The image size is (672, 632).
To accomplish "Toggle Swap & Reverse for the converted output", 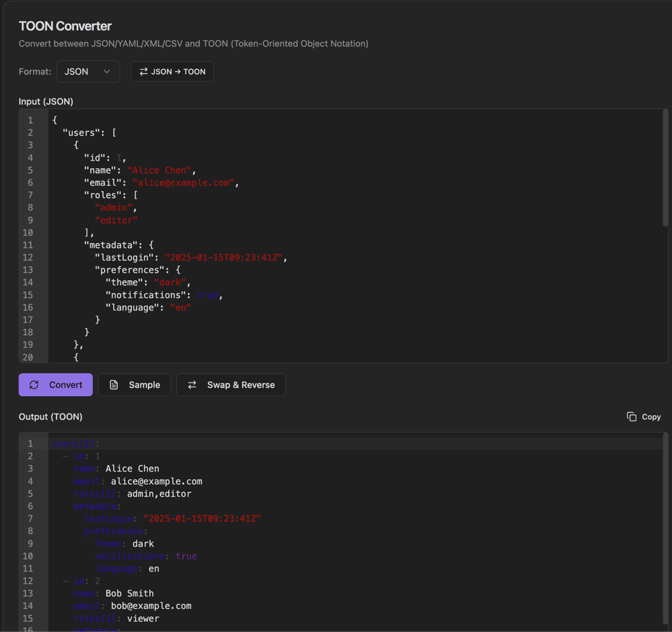I will pyautogui.click(x=231, y=384).
